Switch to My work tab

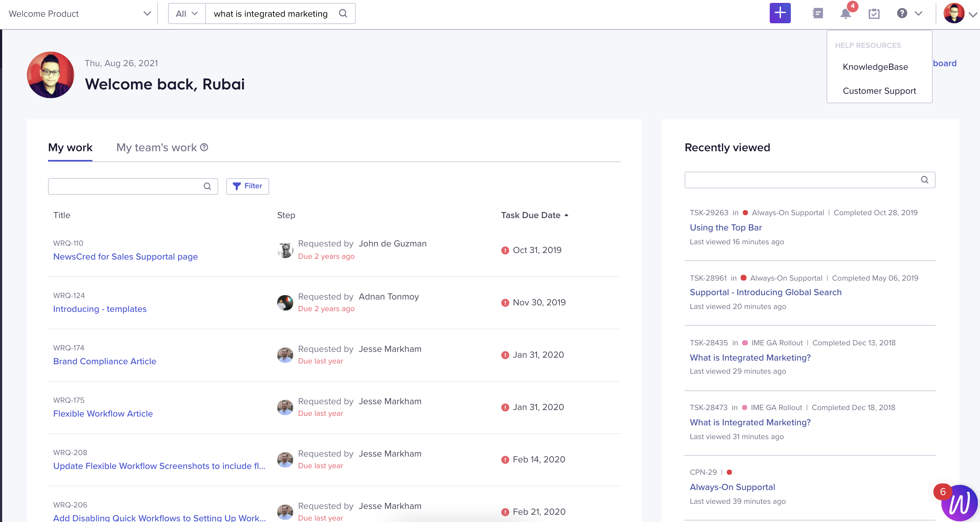tap(70, 148)
